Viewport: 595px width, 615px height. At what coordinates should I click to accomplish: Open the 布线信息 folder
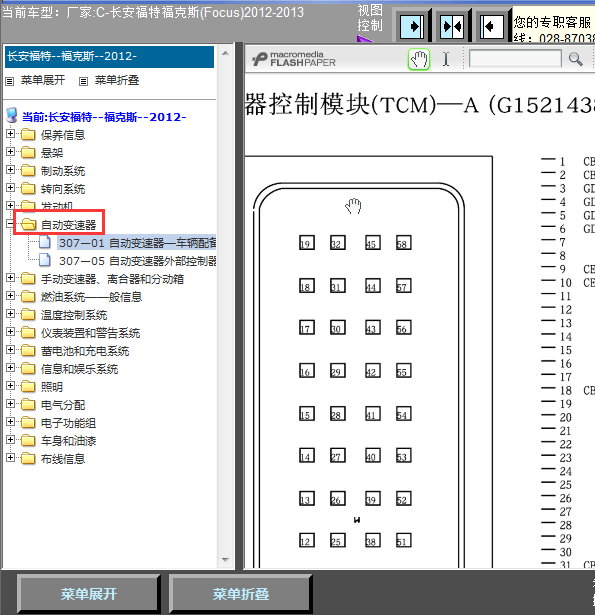[63, 460]
